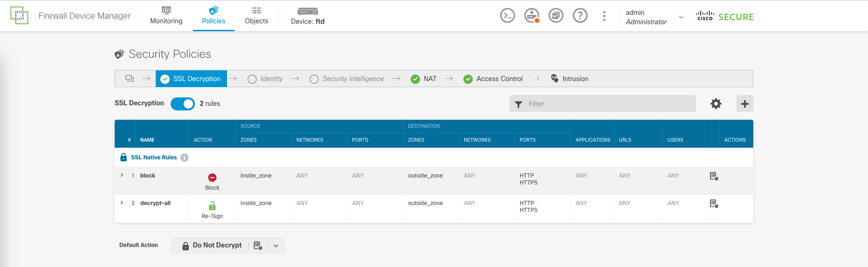This screenshot has width=868, height=267.
Task: Select the Identity policy step
Action: click(265, 79)
